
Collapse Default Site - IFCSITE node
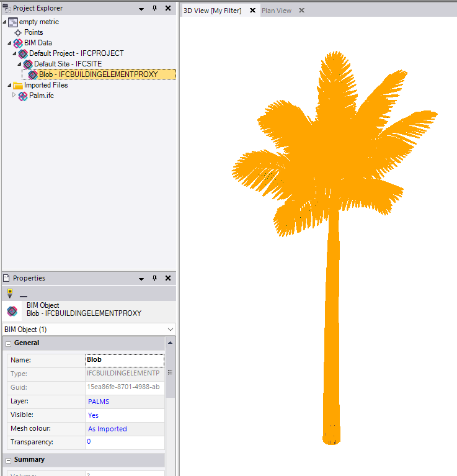19,65
